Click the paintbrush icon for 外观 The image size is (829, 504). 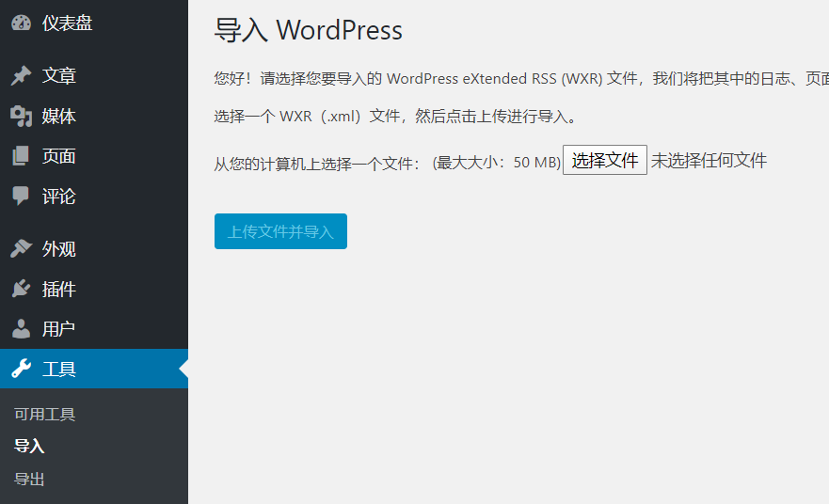pyautogui.click(x=21, y=249)
